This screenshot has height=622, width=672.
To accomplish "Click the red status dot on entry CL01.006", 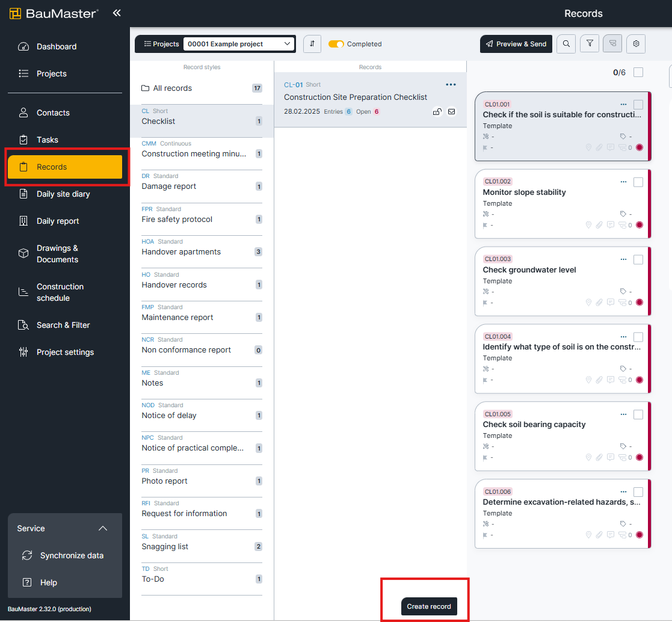I will [x=640, y=535].
